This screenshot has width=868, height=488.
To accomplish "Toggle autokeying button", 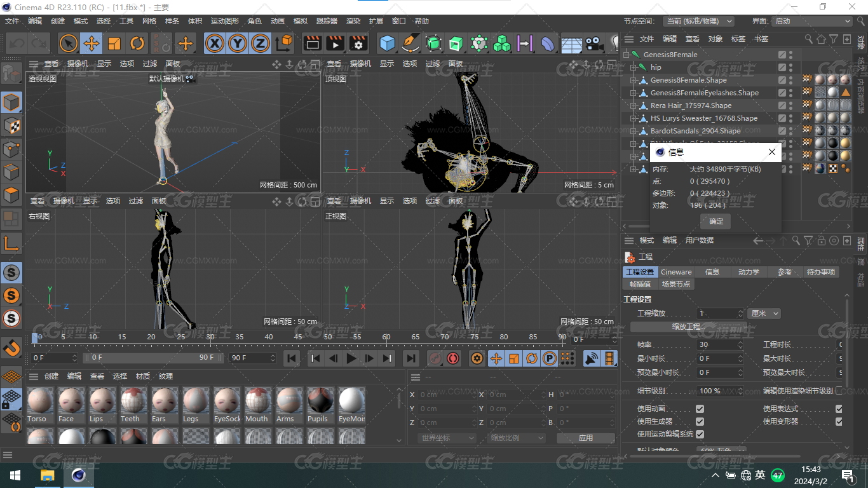I will tap(453, 358).
